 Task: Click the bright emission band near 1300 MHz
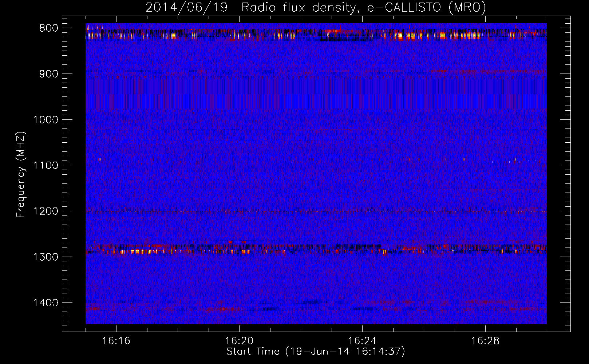click(x=316, y=249)
